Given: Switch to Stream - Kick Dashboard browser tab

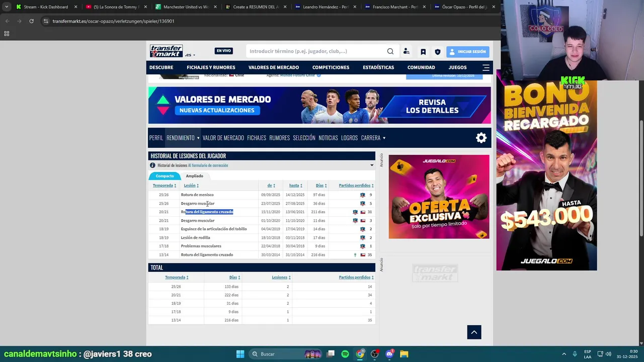Looking at the screenshot, I should pyautogui.click(x=46, y=7).
